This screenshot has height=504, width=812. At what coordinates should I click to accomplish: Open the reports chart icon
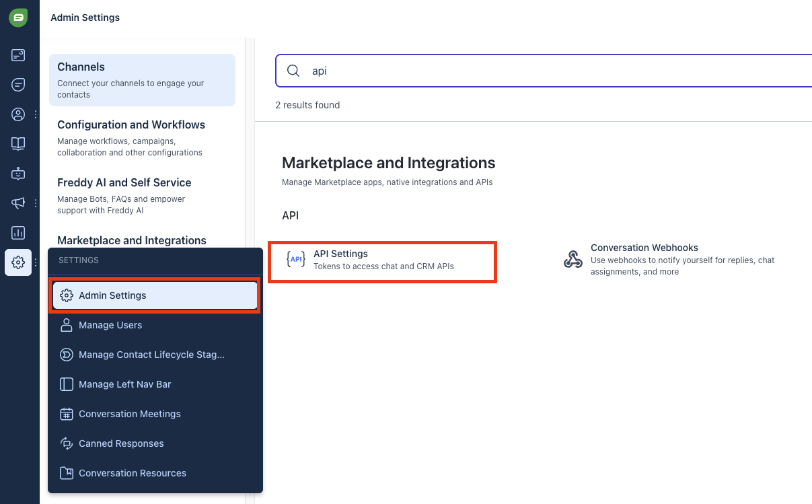(18, 233)
